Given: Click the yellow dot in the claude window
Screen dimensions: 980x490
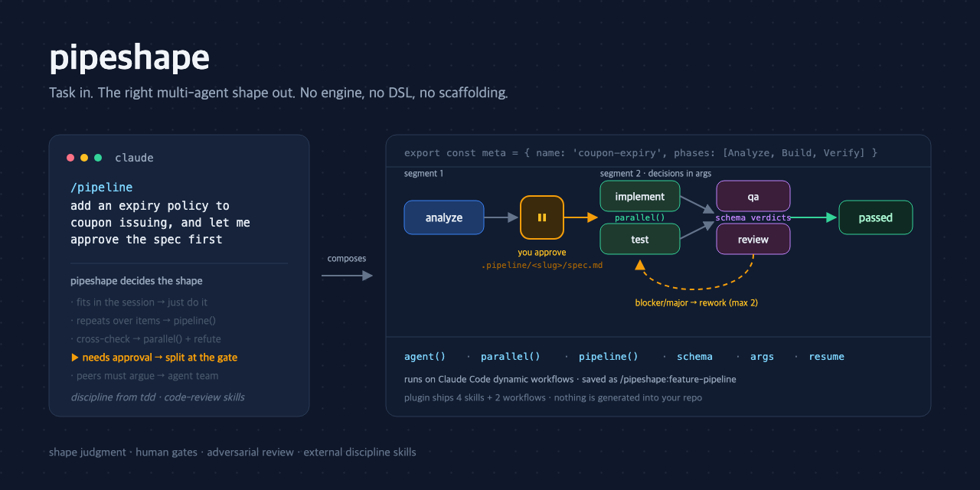Looking at the screenshot, I should click(84, 158).
